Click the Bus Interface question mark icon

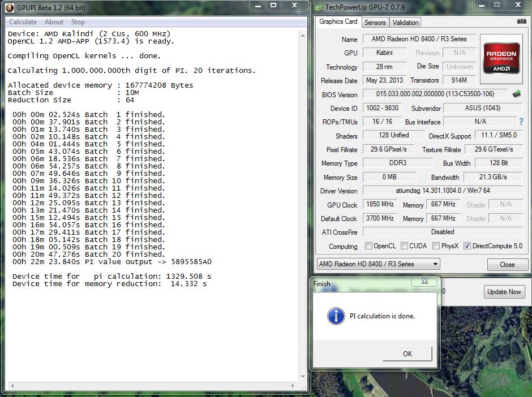pyautogui.click(x=521, y=122)
